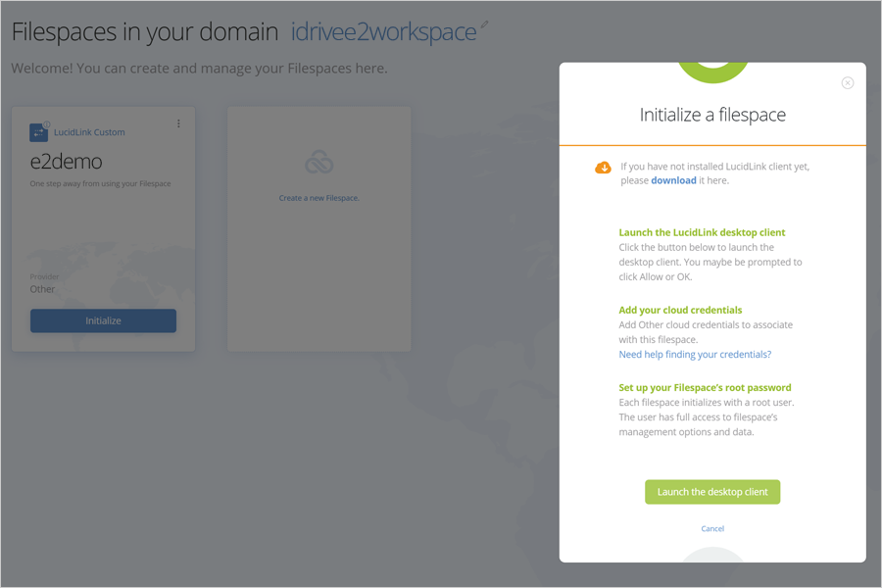This screenshot has width=882, height=588.
Task: Cancel the filespace initialization
Action: 712,528
